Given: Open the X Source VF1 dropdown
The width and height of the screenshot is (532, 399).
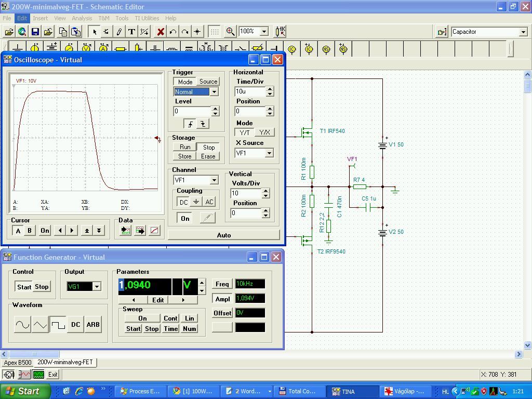Looking at the screenshot, I should pos(269,153).
